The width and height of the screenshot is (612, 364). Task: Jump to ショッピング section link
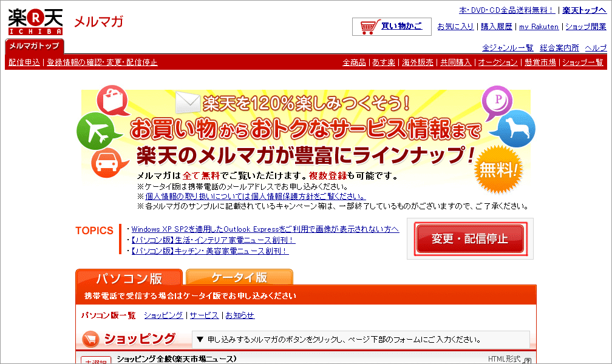click(x=163, y=315)
